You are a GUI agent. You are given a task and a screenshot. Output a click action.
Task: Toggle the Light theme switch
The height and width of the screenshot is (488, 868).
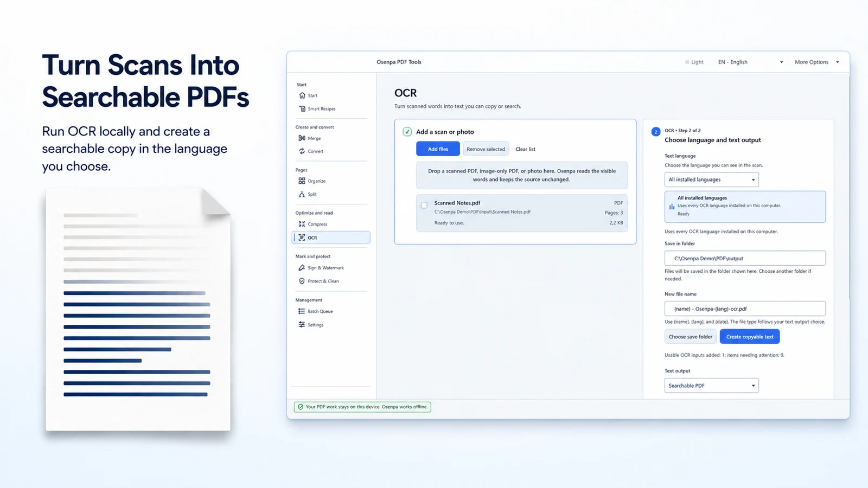coord(694,62)
